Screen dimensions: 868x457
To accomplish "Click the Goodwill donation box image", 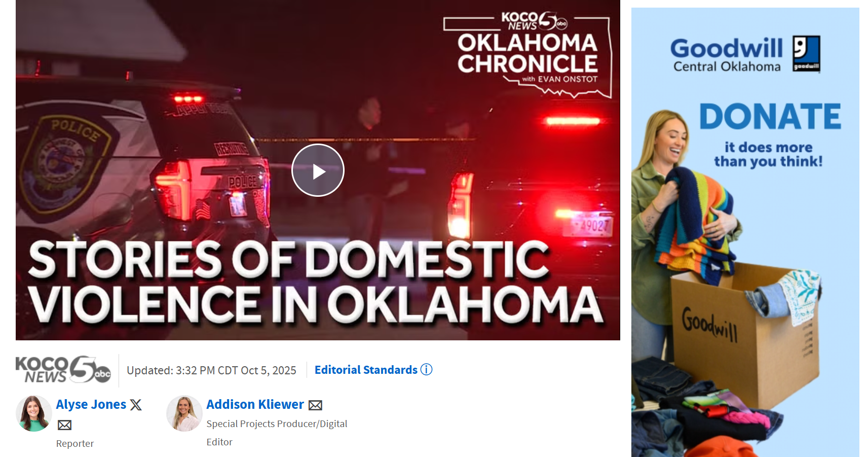I will point(745,335).
